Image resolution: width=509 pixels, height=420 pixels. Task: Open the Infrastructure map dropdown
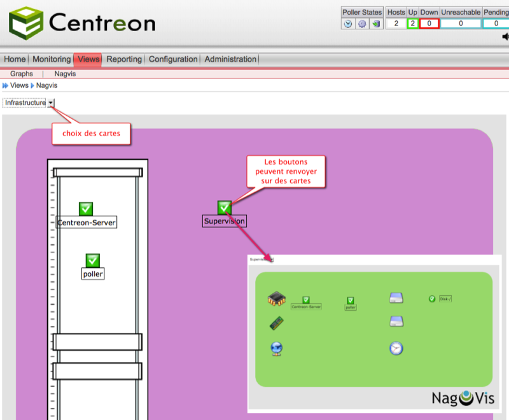point(50,103)
